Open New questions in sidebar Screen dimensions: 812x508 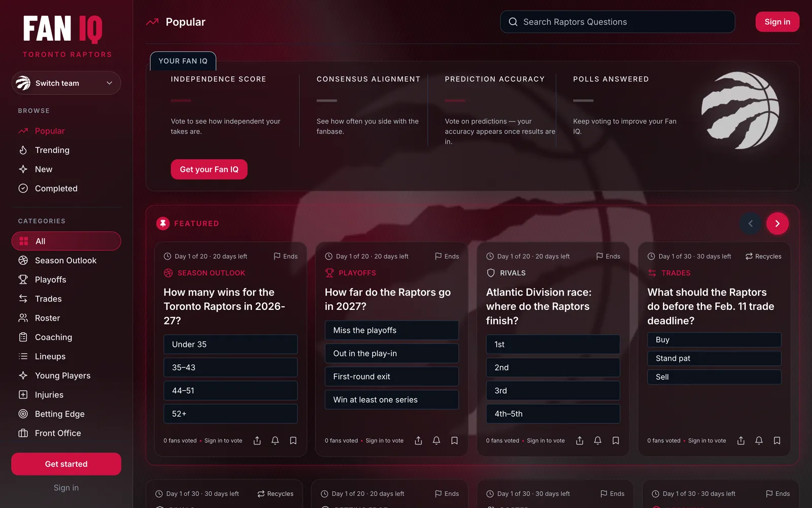[66, 169]
